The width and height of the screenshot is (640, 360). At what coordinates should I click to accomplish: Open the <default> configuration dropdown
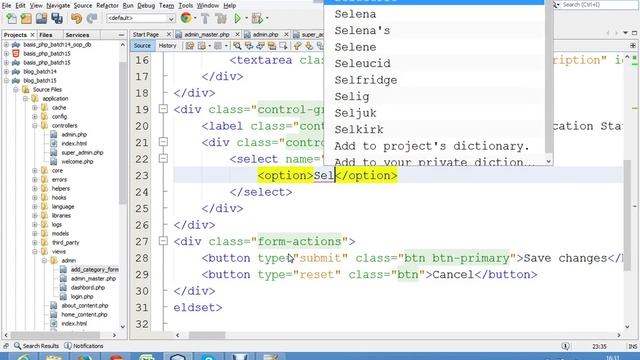[x=141, y=18]
